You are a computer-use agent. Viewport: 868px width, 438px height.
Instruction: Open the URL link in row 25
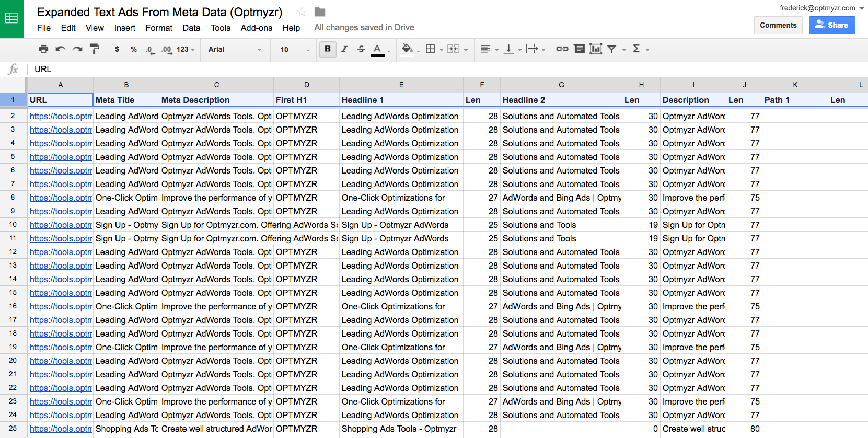pos(61,429)
